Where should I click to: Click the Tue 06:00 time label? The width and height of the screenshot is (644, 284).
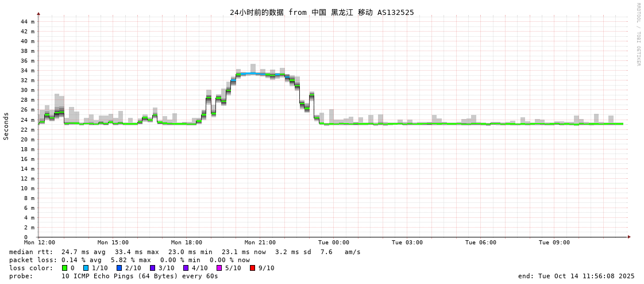(481, 243)
